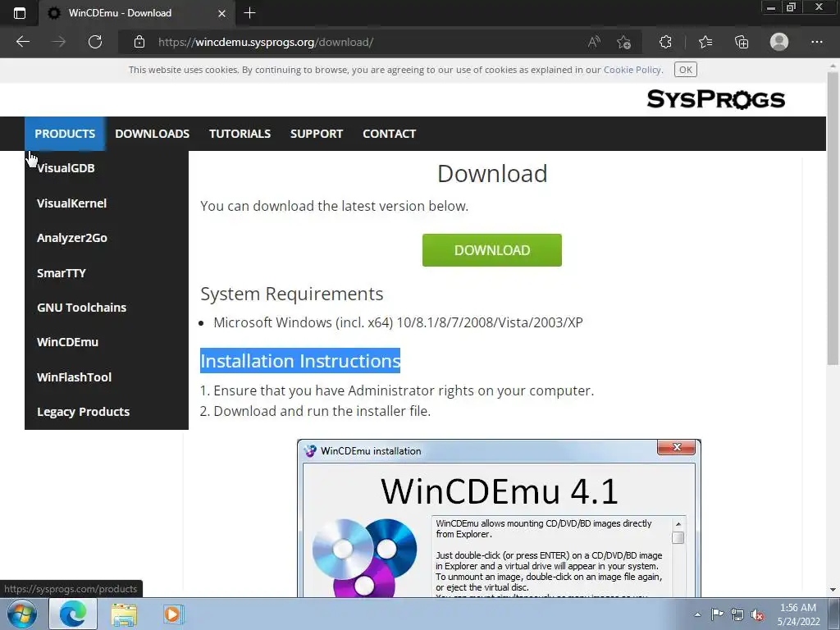The width and height of the screenshot is (840, 630).
Task: Show hidden tray icons arrow
Action: point(697,614)
